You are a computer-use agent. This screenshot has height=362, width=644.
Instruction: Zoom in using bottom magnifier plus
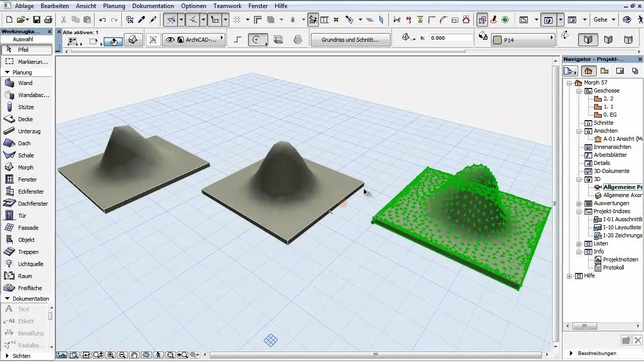coord(111,355)
